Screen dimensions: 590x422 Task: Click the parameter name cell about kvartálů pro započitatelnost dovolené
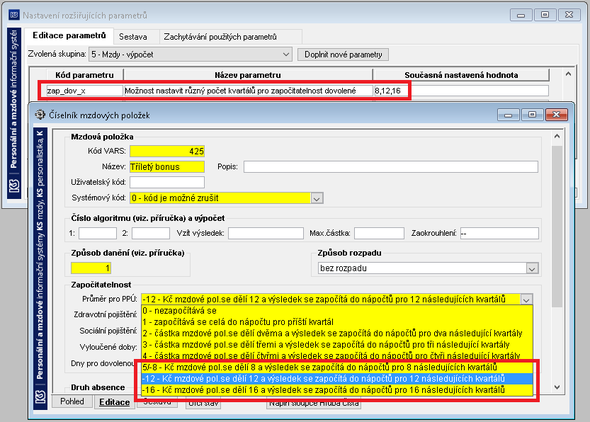pyautogui.click(x=248, y=91)
